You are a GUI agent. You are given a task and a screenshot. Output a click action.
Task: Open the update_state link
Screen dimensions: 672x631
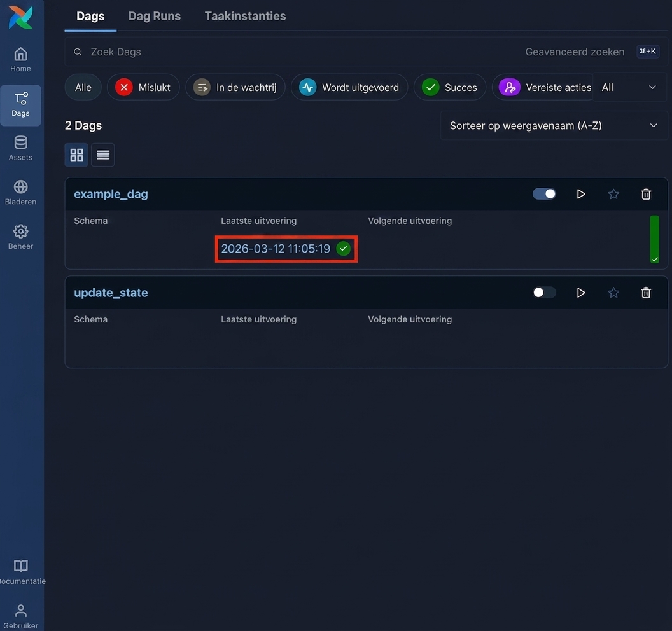point(111,293)
